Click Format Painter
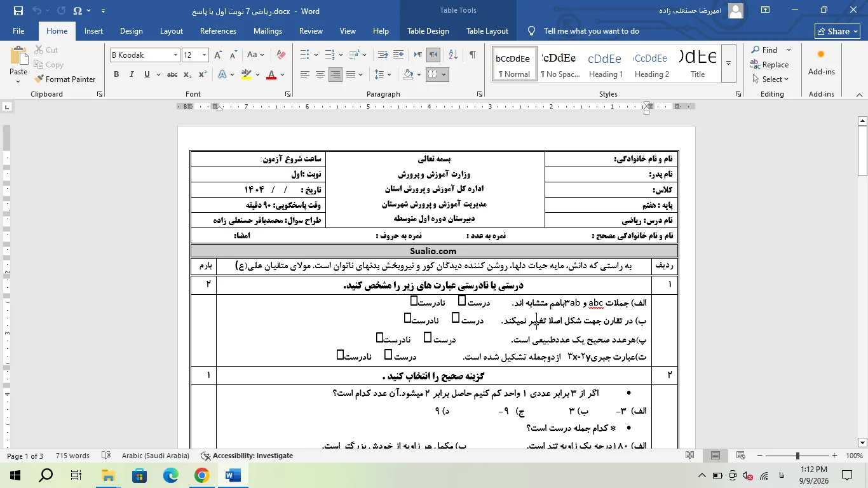 64,79
